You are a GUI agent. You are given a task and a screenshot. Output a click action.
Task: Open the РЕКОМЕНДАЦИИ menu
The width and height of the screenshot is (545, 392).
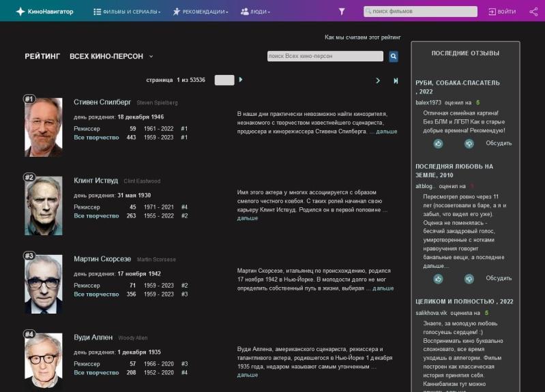[x=201, y=12]
